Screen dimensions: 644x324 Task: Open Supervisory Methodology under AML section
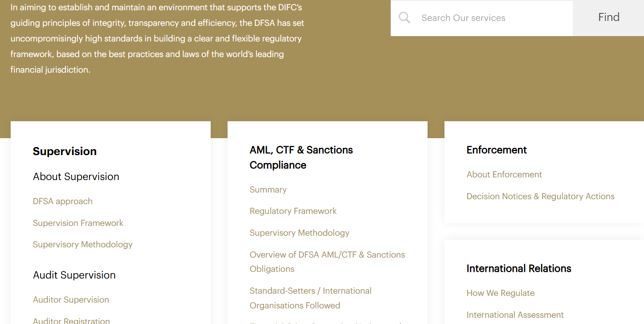(299, 233)
